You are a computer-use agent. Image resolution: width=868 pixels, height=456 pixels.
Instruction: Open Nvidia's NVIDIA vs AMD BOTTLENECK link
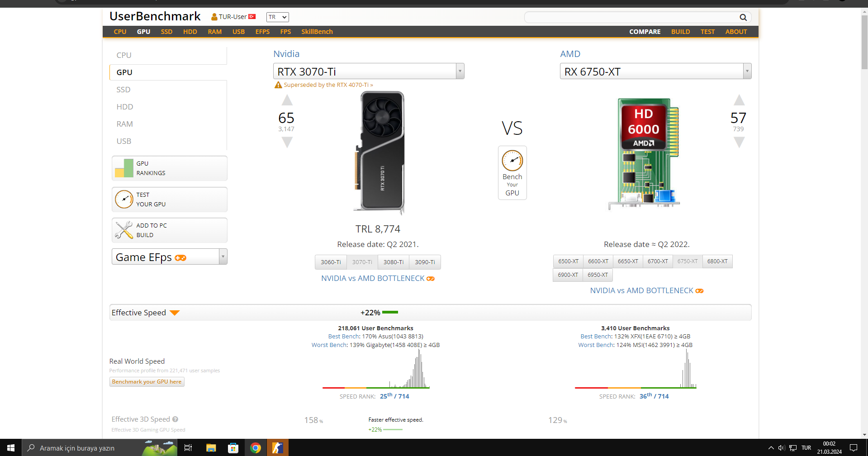(x=377, y=278)
